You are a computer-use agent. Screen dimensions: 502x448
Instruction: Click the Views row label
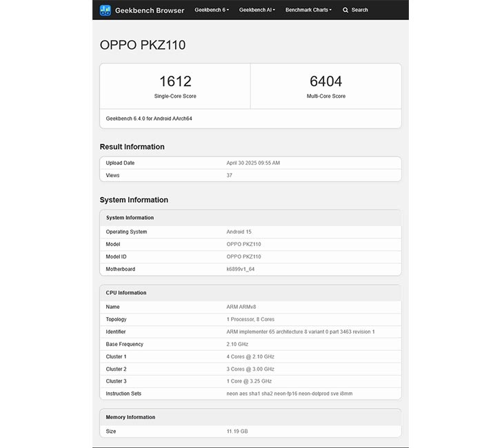pos(112,175)
